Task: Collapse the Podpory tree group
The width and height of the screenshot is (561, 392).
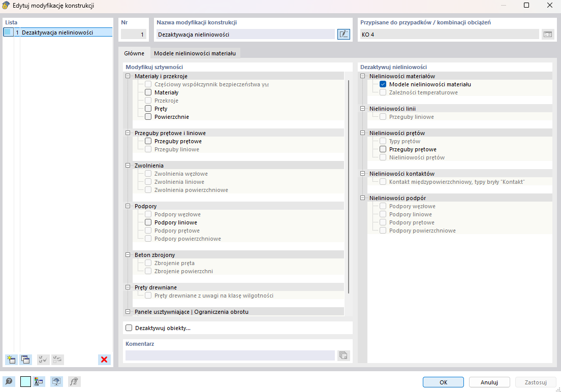Action: point(128,206)
